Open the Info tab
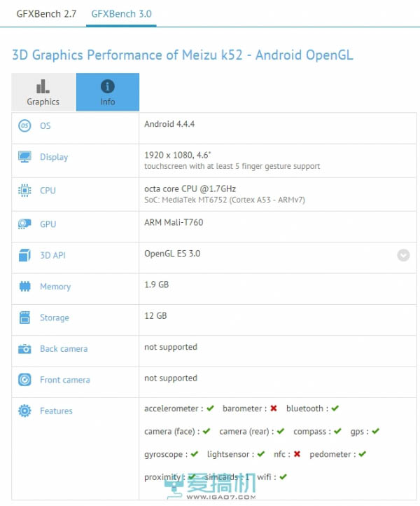Screen dimensions: 420x506 click(x=107, y=93)
